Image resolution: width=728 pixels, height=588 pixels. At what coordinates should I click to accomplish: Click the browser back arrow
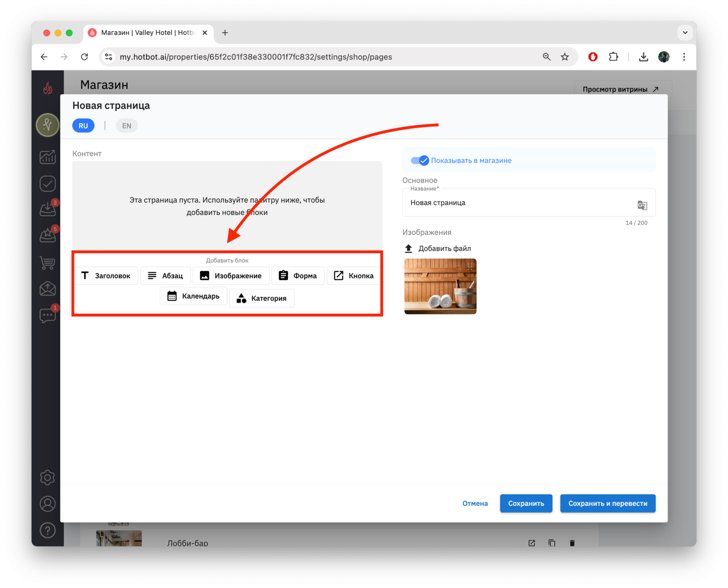[44, 57]
